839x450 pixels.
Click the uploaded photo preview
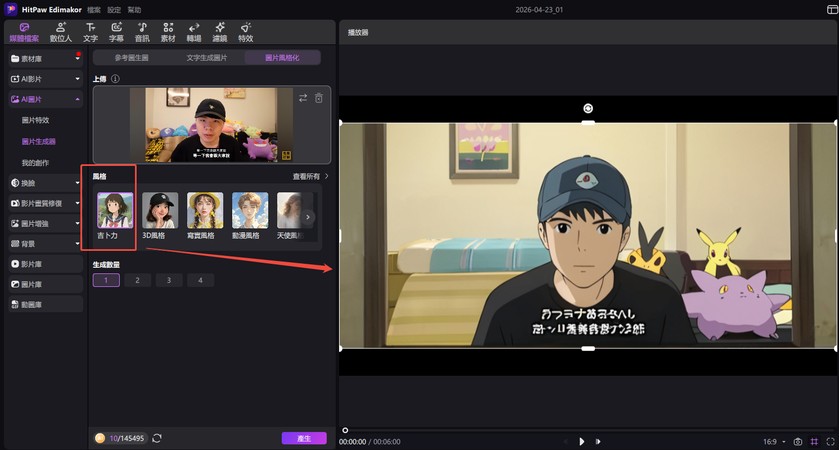211,125
